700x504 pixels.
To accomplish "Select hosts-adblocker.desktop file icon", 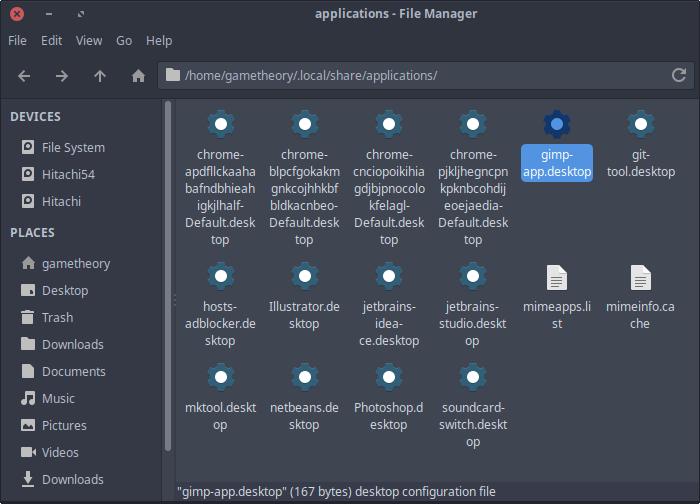I will (221, 276).
